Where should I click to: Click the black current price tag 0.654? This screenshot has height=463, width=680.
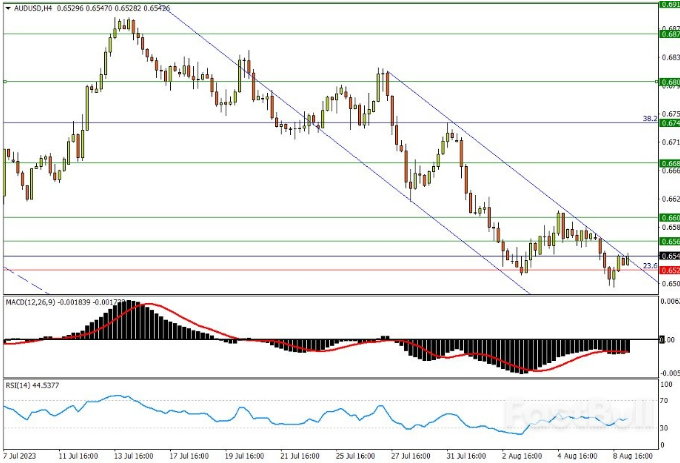point(668,256)
